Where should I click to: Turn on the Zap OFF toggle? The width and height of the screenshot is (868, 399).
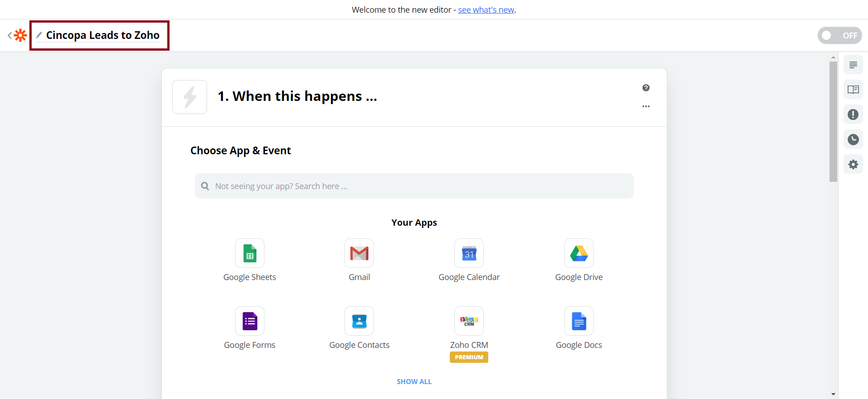[x=839, y=35]
